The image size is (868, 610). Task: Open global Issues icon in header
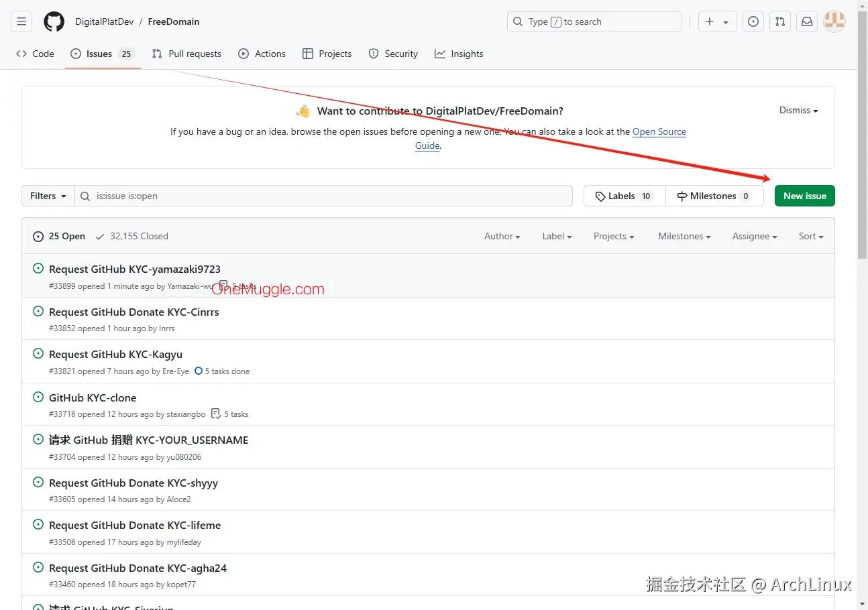(x=753, y=21)
